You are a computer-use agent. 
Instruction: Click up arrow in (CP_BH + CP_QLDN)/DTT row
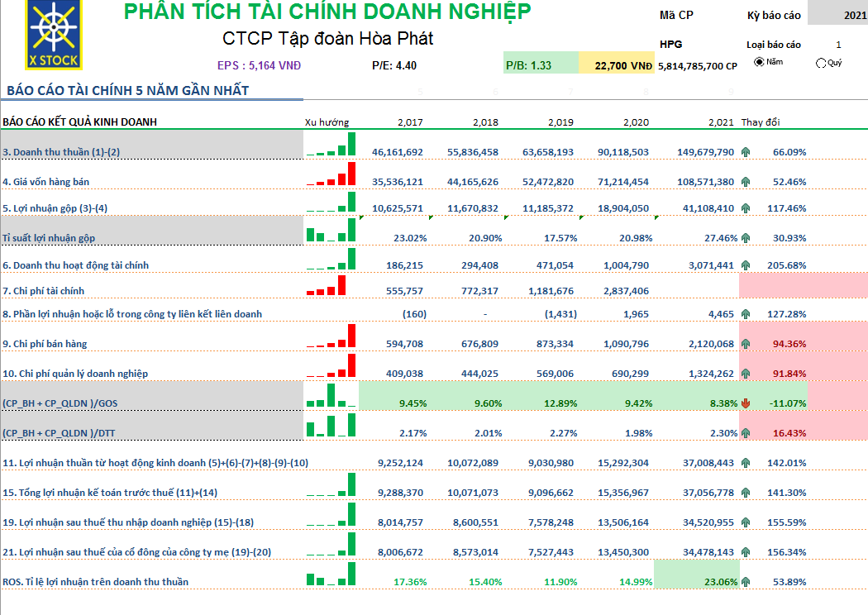(x=746, y=433)
